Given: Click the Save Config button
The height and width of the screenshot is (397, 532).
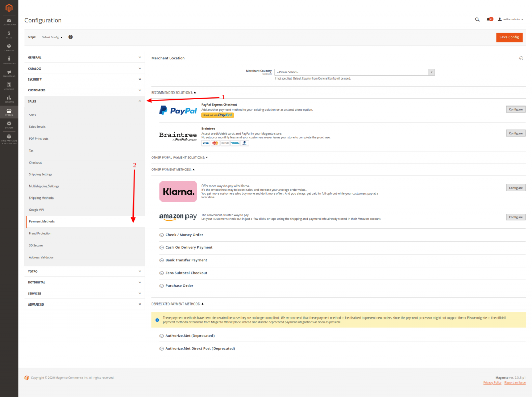Looking at the screenshot, I should [x=509, y=37].
